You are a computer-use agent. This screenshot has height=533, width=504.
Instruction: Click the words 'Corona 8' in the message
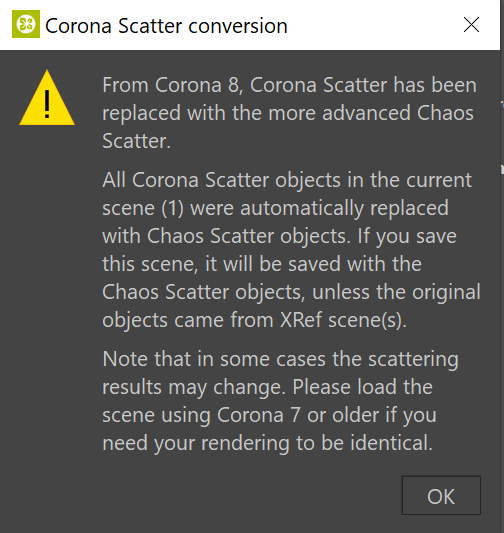tap(198, 85)
